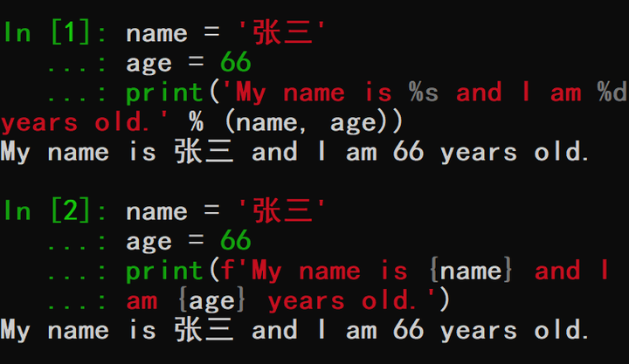The width and height of the screenshot is (629, 364).
Task: Click the green 66 value in cell two
Action: [236, 241]
